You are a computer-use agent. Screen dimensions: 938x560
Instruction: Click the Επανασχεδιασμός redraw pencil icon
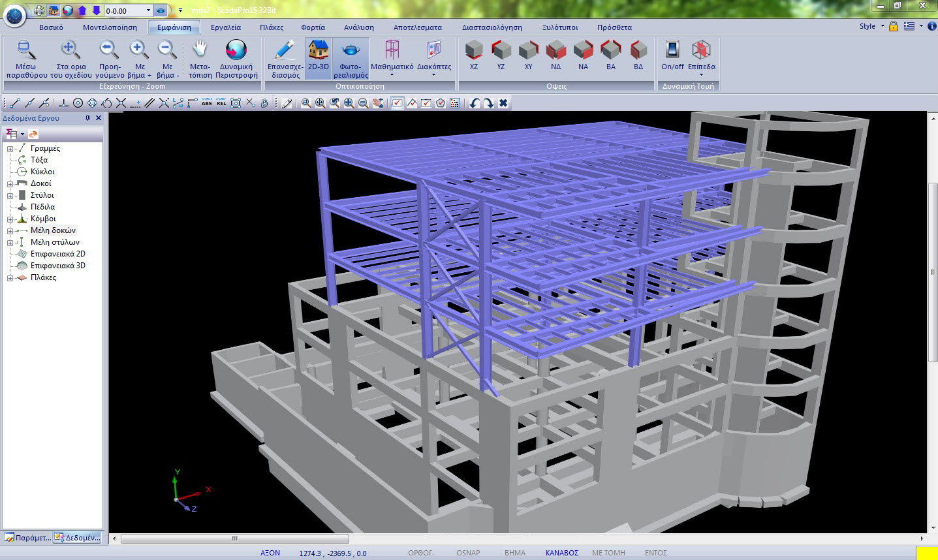click(x=285, y=51)
